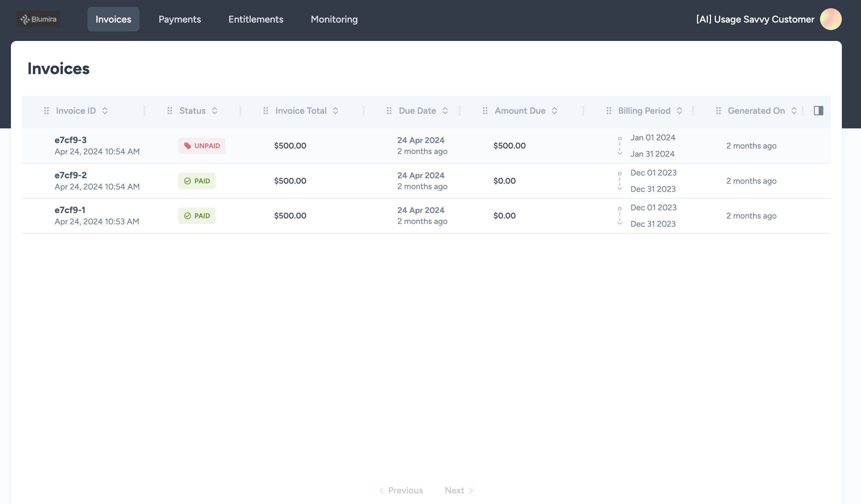Click the UNPAID tag icon on invoice e7cf9-3
Image resolution: width=861 pixels, height=504 pixels.
click(188, 145)
